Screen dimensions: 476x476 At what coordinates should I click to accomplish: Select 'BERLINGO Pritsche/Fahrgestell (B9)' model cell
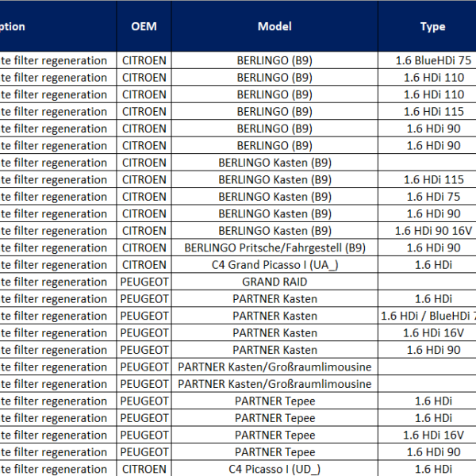point(274,248)
